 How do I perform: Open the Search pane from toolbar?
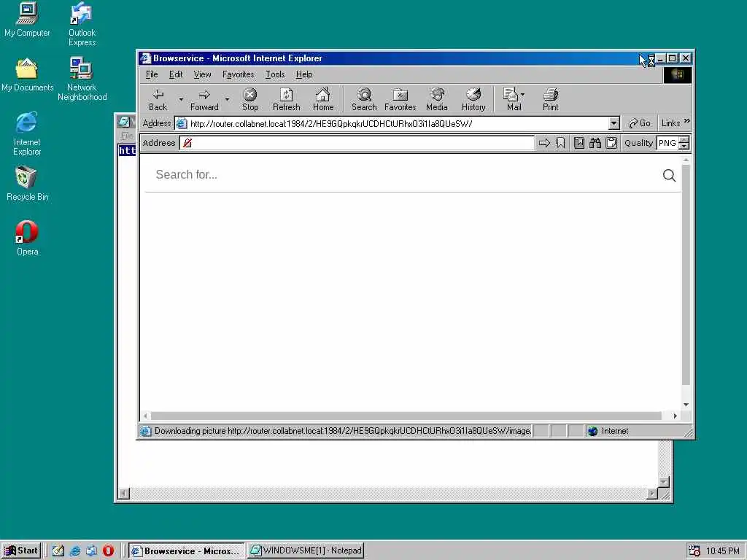point(364,100)
